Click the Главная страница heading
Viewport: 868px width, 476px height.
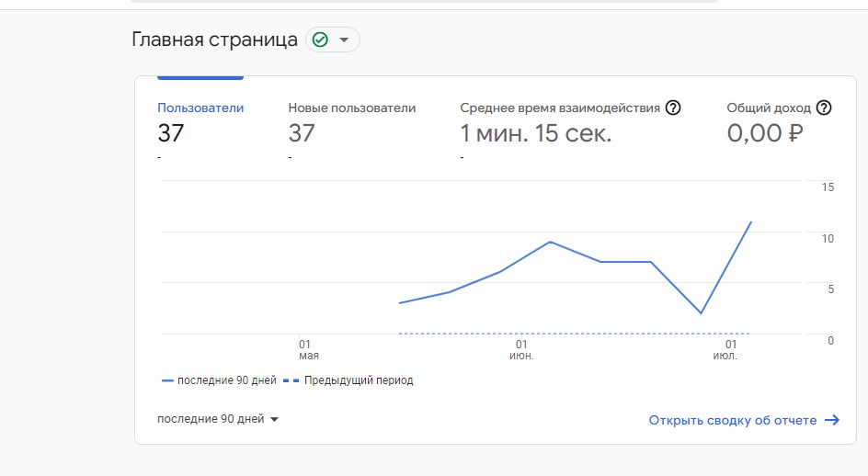[215, 40]
